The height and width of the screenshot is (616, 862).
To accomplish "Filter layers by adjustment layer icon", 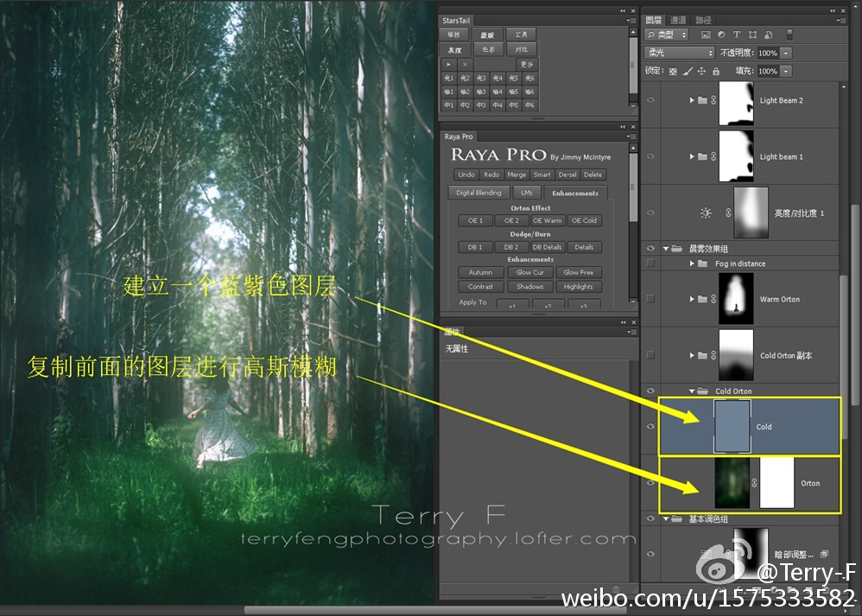I will pos(721,35).
